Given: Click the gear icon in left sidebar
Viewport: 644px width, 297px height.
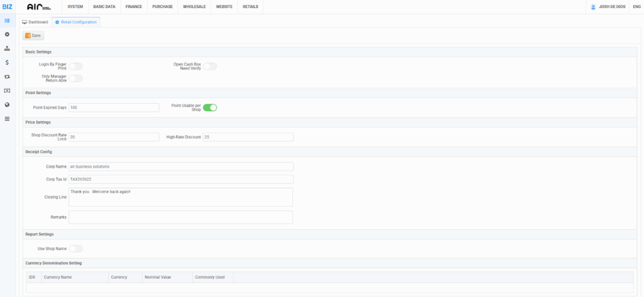Looking at the screenshot, I should (7, 35).
